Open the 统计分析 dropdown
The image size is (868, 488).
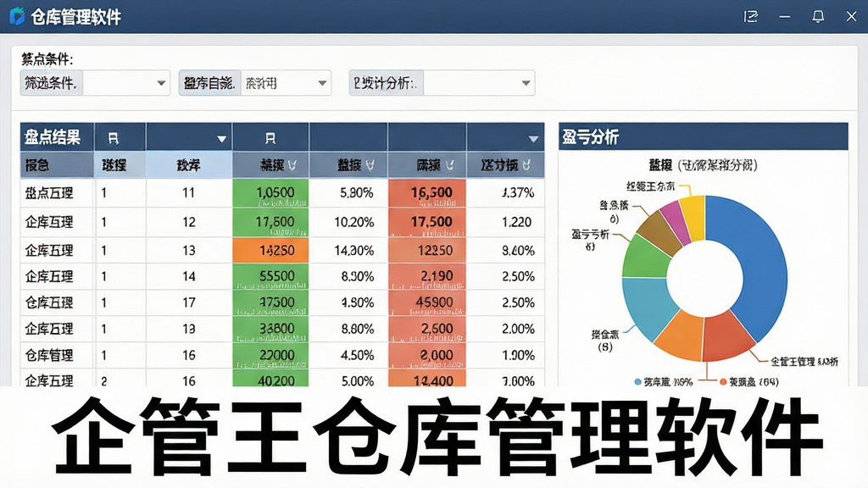526,83
